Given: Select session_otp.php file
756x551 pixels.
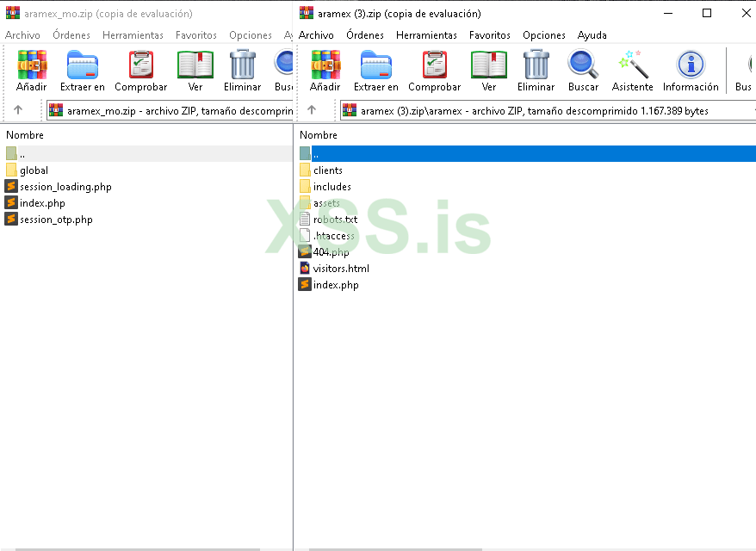Looking at the screenshot, I should (55, 220).
